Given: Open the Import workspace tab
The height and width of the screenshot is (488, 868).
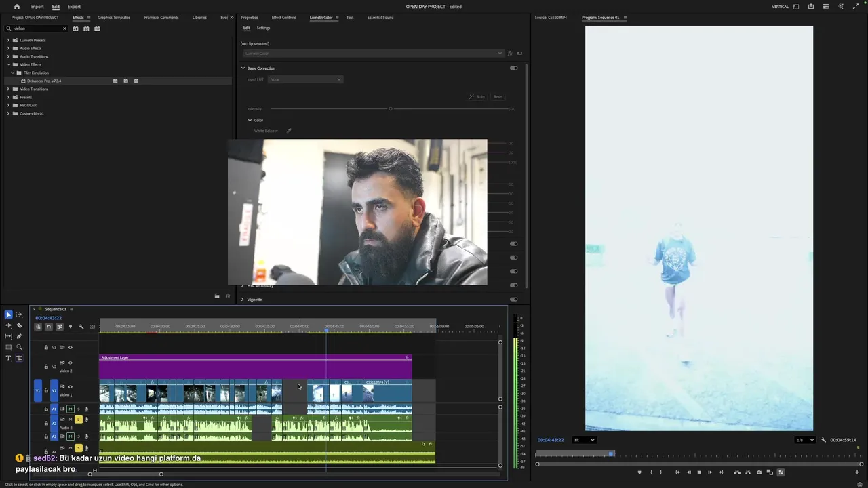Looking at the screenshot, I should click(x=37, y=7).
